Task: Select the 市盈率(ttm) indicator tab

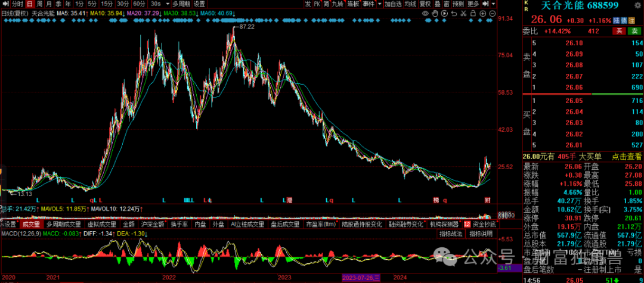Action: click(x=321, y=225)
